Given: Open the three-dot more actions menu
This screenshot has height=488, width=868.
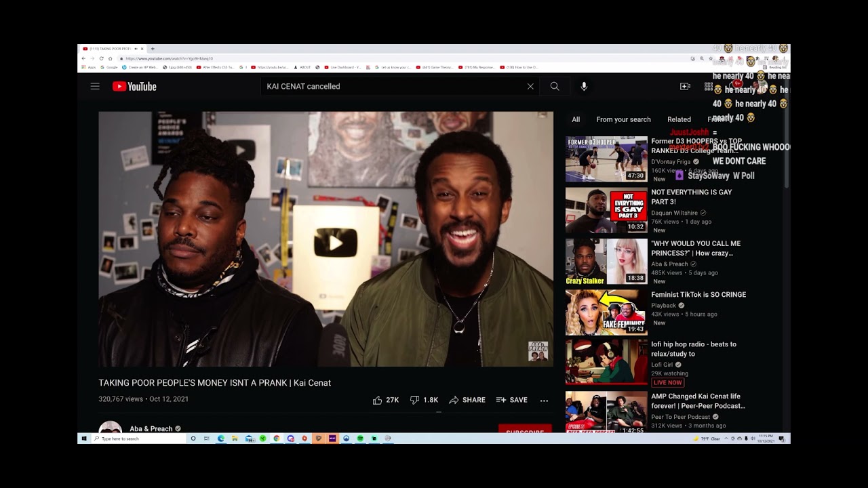Looking at the screenshot, I should click(544, 400).
